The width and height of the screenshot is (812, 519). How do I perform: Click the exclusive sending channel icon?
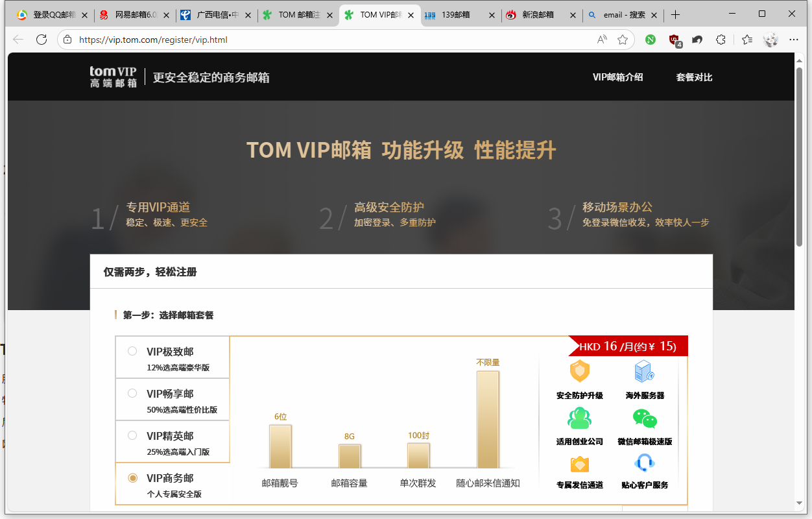579,465
